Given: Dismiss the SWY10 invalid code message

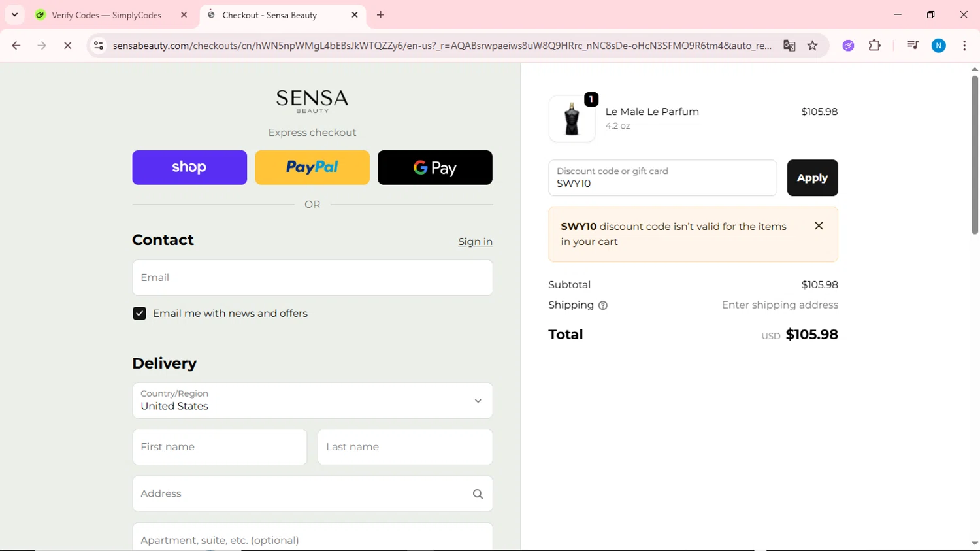Looking at the screenshot, I should point(819,226).
